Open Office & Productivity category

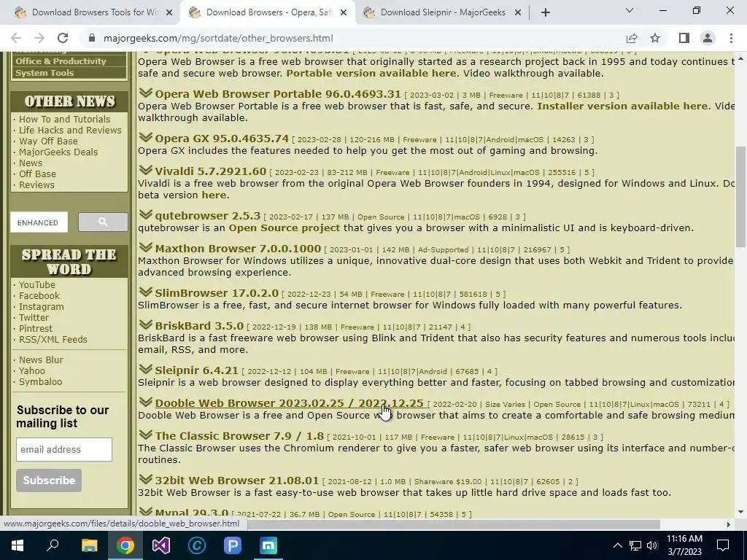61,61
